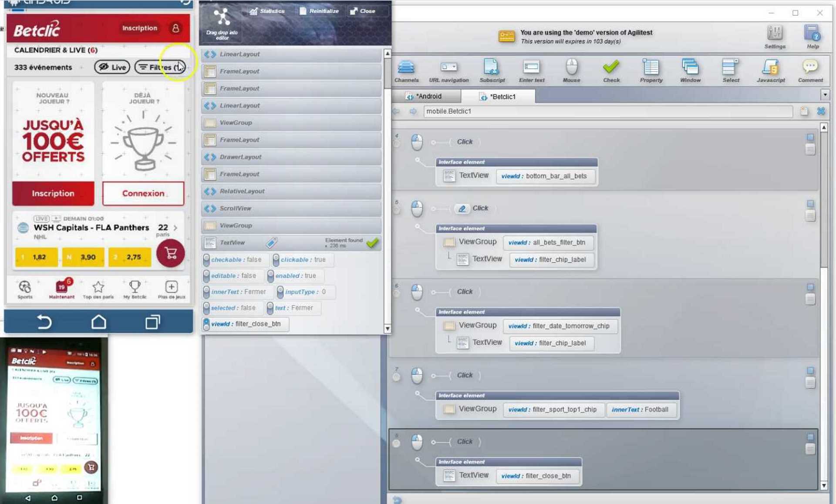The image size is (836, 504).
Task: Click the bottom_bar_all_bets viewId criterion
Action: pos(545,176)
